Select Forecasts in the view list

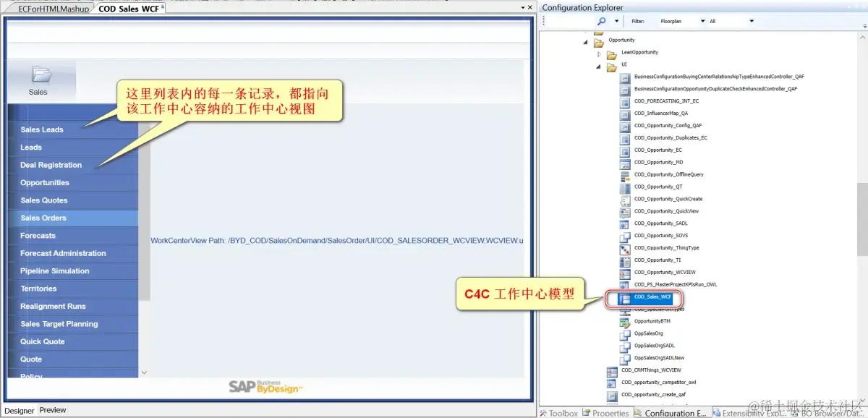[x=72, y=236]
